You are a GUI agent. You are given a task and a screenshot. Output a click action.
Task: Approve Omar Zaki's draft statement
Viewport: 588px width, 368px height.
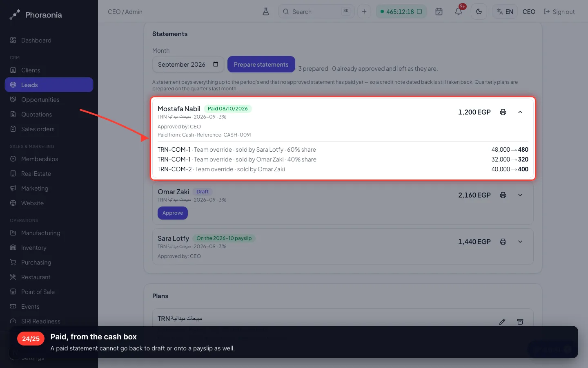tap(173, 213)
